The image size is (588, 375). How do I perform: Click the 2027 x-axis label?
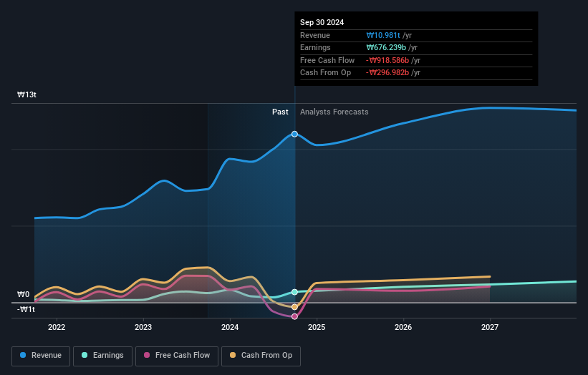pos(490,328)
